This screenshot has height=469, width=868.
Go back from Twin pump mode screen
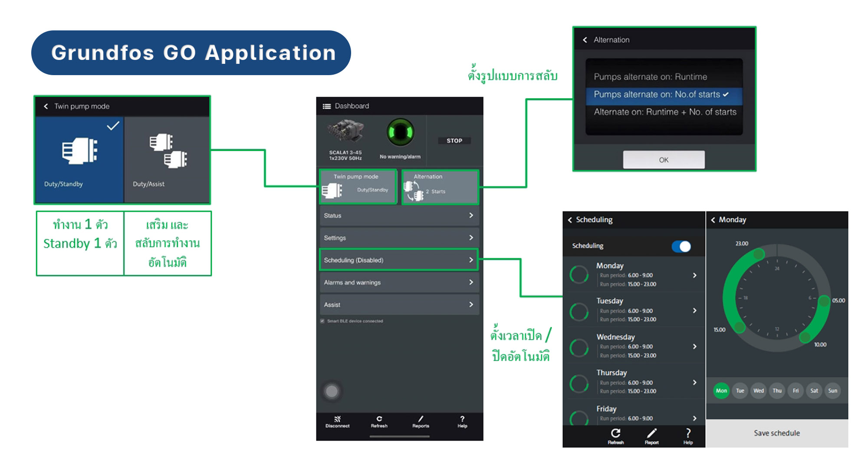click(46, 106)
